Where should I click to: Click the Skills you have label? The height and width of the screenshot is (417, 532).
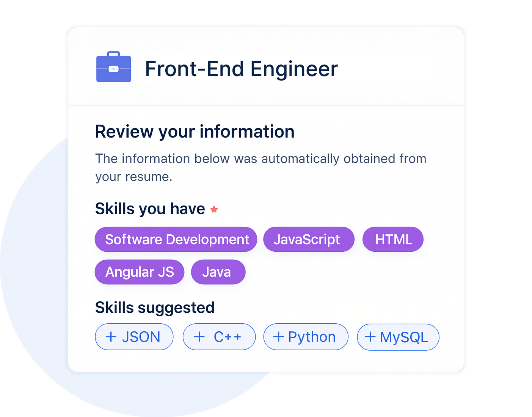150,209
